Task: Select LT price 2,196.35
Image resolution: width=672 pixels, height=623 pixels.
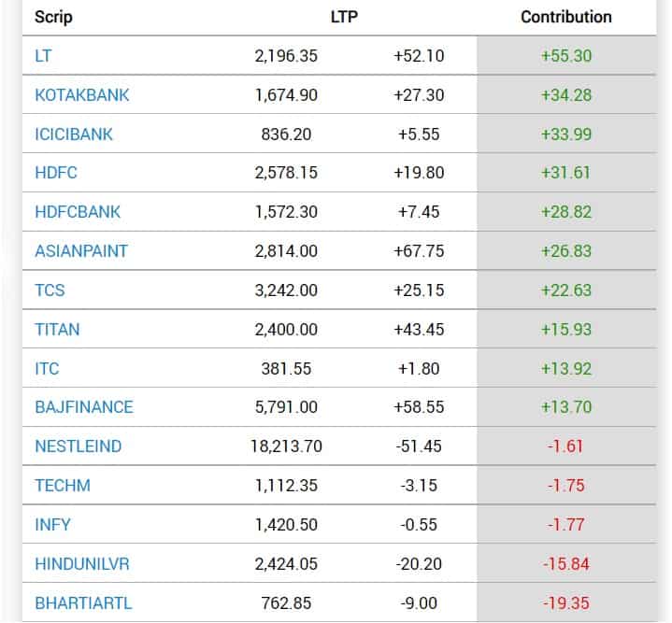Action: [286, 56]
